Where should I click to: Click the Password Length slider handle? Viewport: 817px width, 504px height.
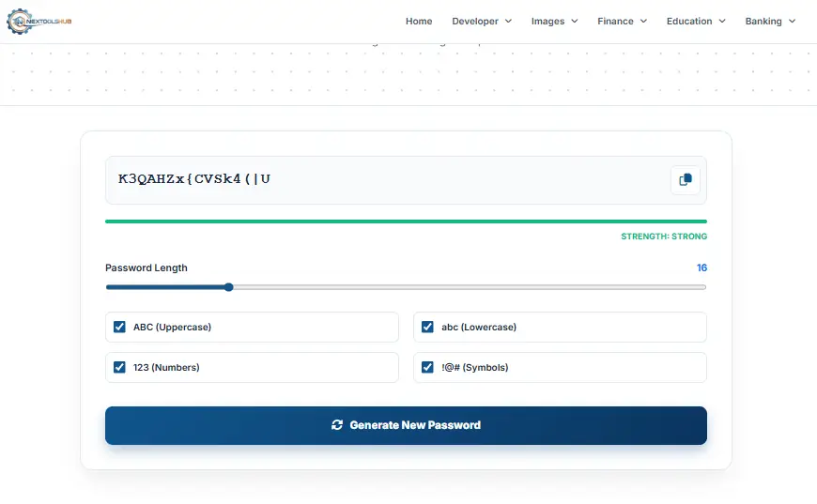tap(228, 287)
